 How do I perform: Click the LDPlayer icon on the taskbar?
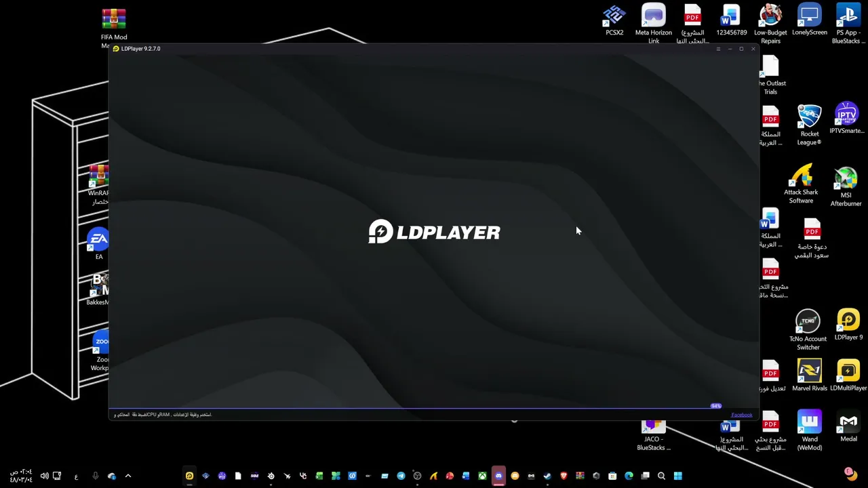pyautogui.click(x=189, y=476)
